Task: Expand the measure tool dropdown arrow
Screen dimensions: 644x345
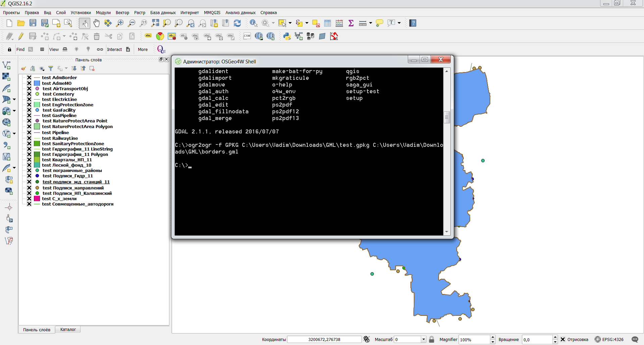Action: pyautogui.click(x=370, y=23)
